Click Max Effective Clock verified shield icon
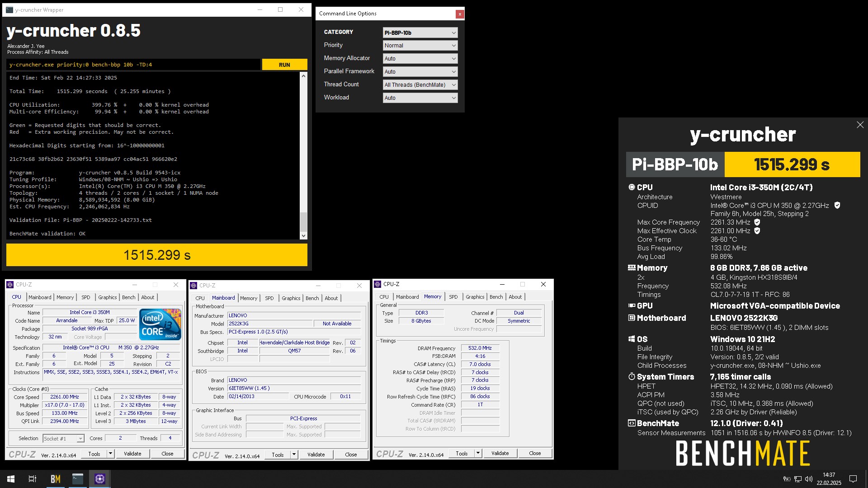Image resolution: width=868 pixels, height=488 pixels. click(757, 231)
